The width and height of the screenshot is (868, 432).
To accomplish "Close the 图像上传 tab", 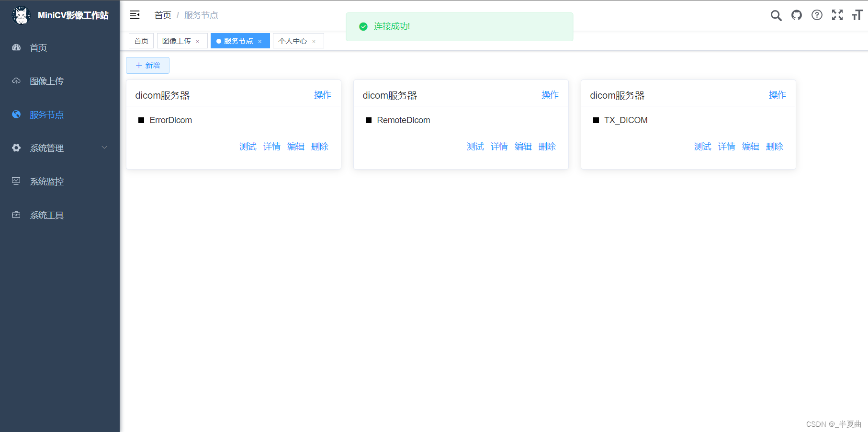I will pyautogui.click(x=197, y=41).
